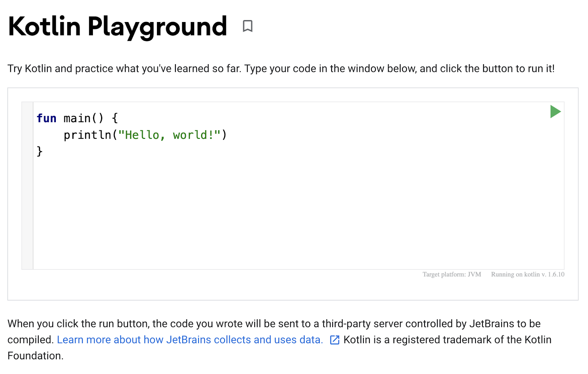Click 'Running on kotlin v. 1.6.10' text
This screenshot has width=588, height=374.
(x=527, y=275)
